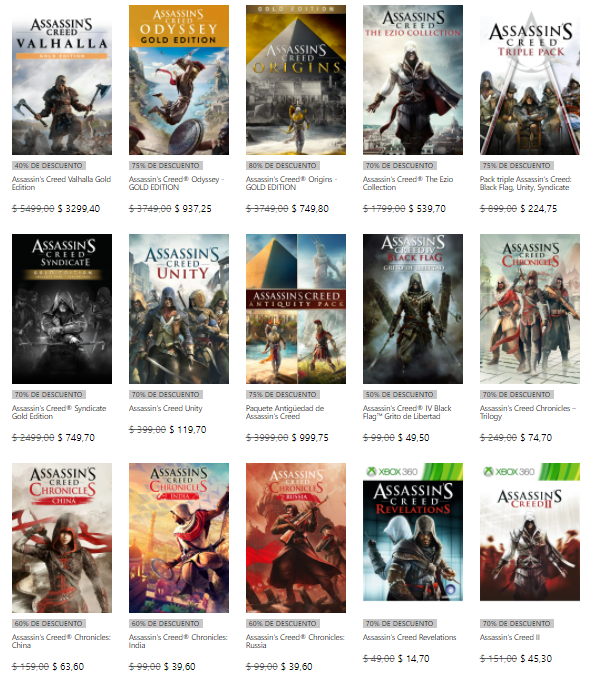Open the Chronicles Trilogy cover image
The width and height of the screenshot is (602, 682).
(530, 309)
